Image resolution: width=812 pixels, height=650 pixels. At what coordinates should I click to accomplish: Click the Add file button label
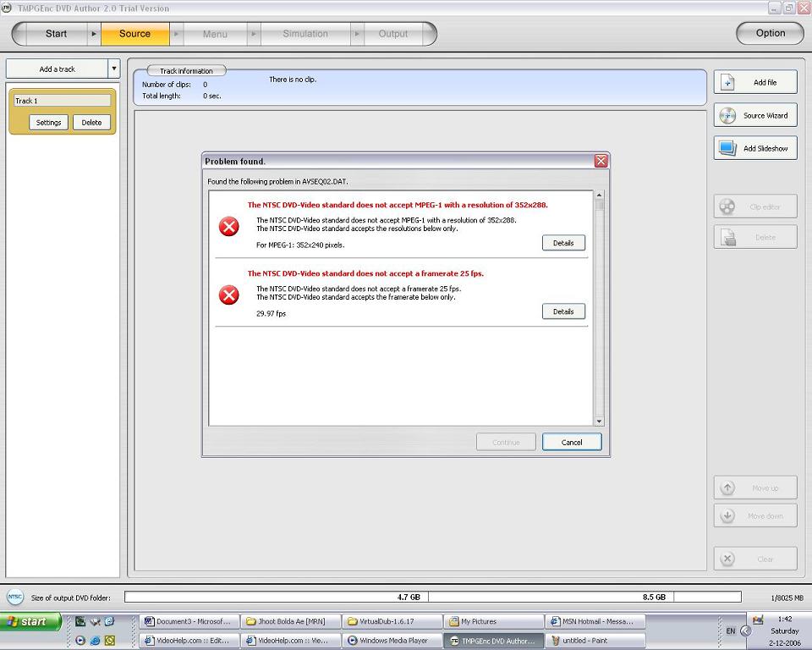pyautogui.click(x=765, y=82)
